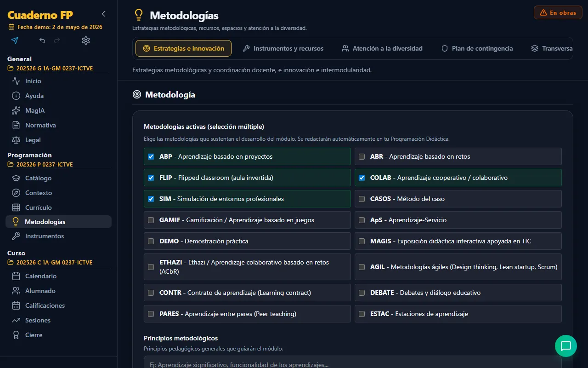This screenshot has height=368, width=588.
Task: Open the Normativa document icon
Action: [16, 125]
